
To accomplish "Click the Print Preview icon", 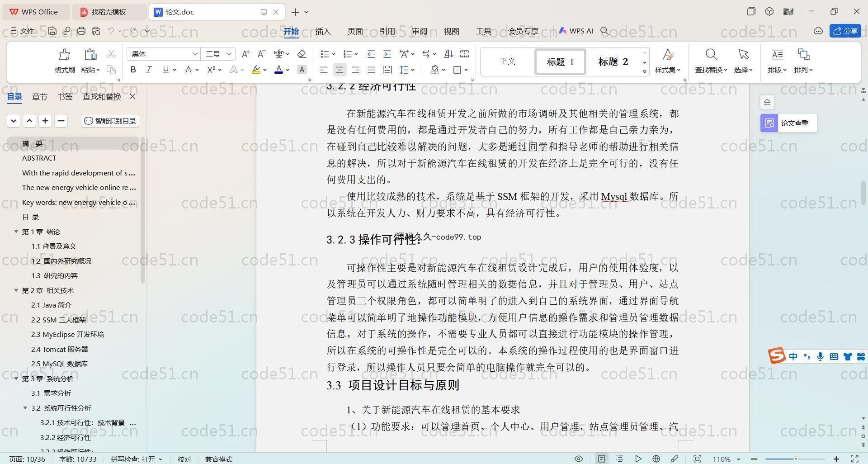I will (x=96, y=31).
